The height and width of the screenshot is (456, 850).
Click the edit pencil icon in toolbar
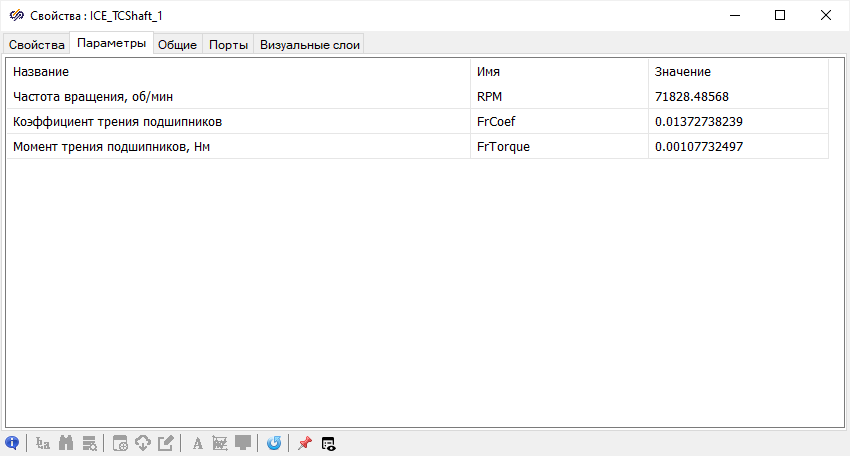166,443
